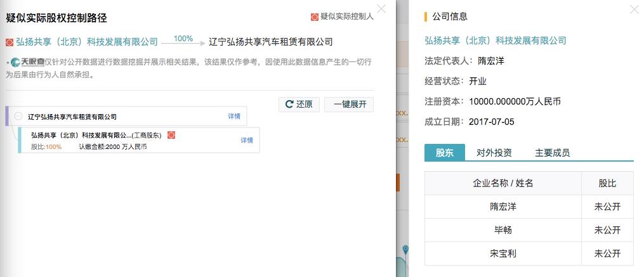
Task: Click the 认缴金额:2000 万人民币 text
Action: coord(113,146)
